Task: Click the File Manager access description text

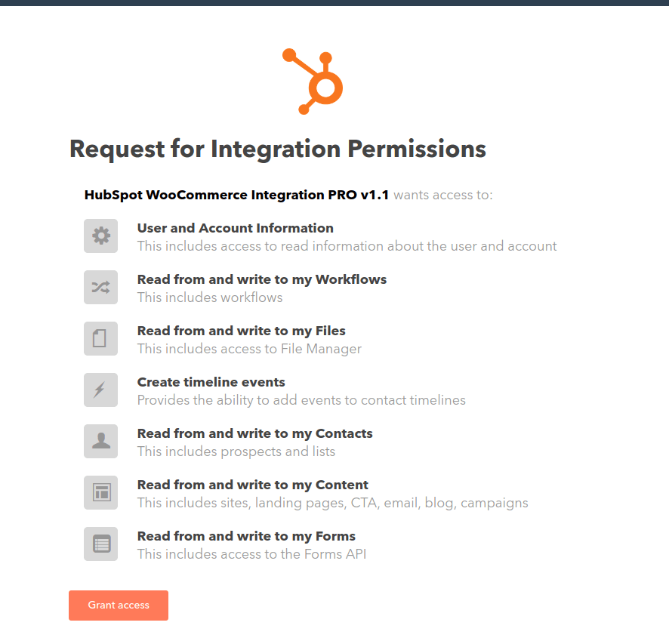Action: 249,349
